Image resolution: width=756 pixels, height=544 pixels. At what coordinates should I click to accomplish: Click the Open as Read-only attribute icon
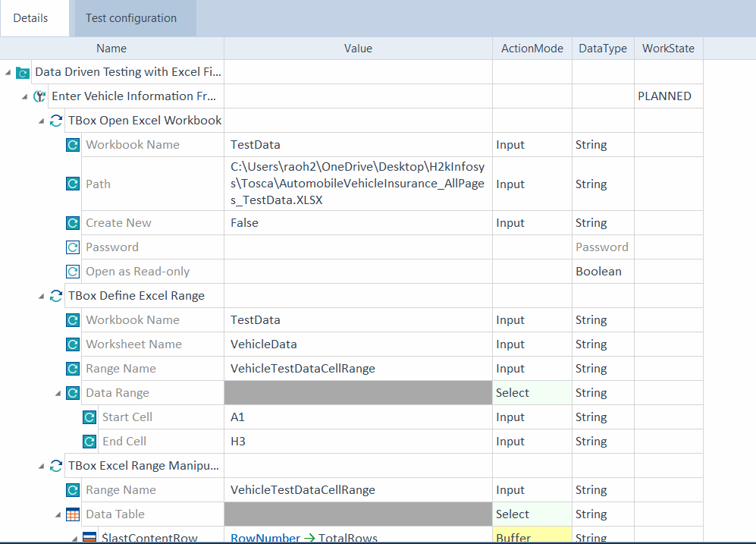click(x=73, y=272)
